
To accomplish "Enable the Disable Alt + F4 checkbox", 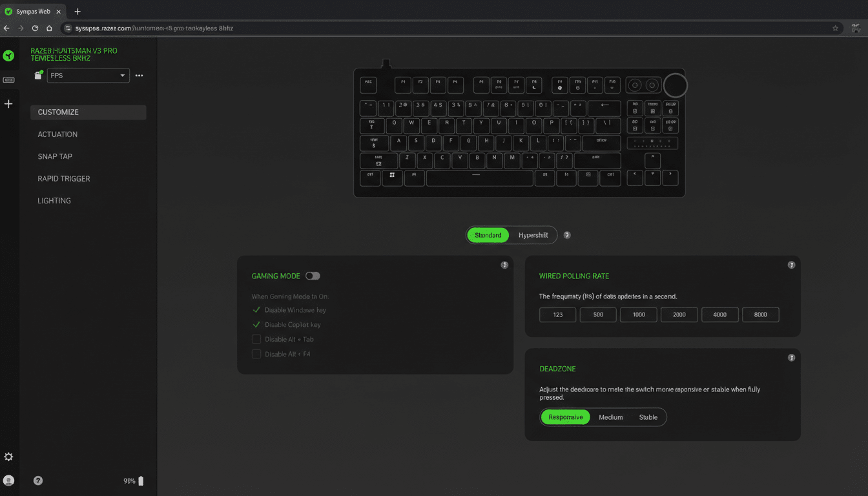I will [x=256, y=353].
